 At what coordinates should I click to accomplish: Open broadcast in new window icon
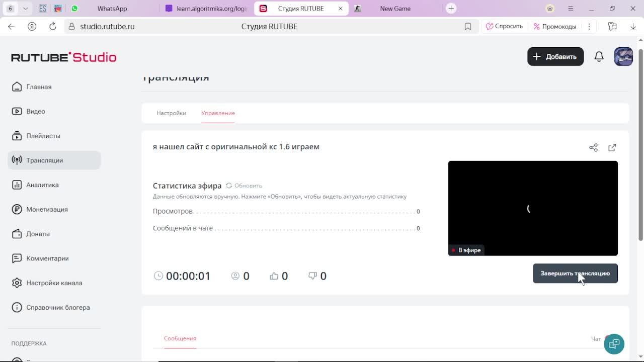pyautogui.click(x=612, y=148)
